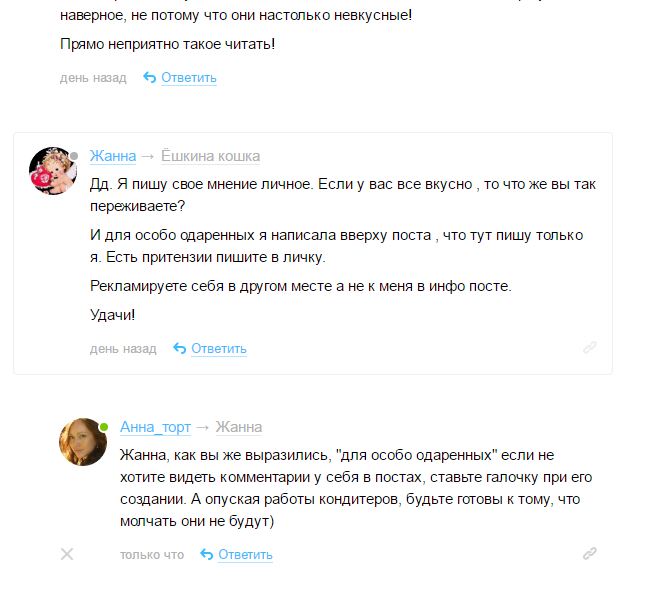
Task: Click the reply arrow icon under Анна_торт's comment
Action: point(207,555)
